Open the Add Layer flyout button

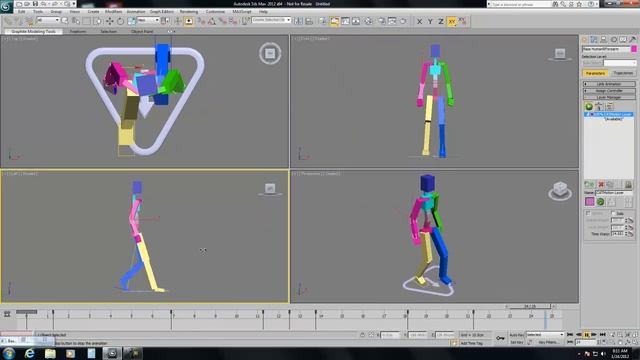coord(589,184)
